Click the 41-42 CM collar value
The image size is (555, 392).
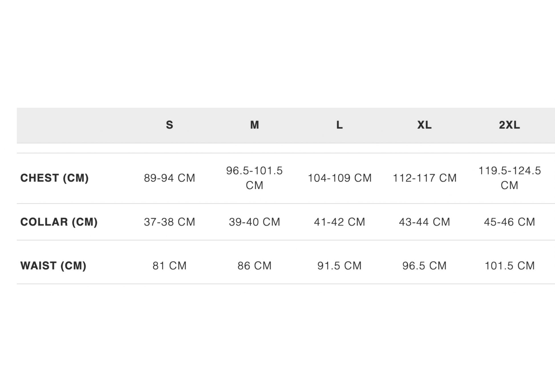point(339,222)
